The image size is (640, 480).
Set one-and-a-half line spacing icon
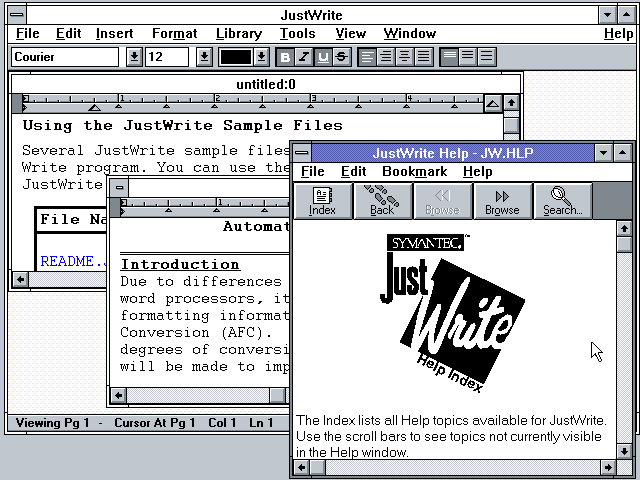(x=468, y=57)
